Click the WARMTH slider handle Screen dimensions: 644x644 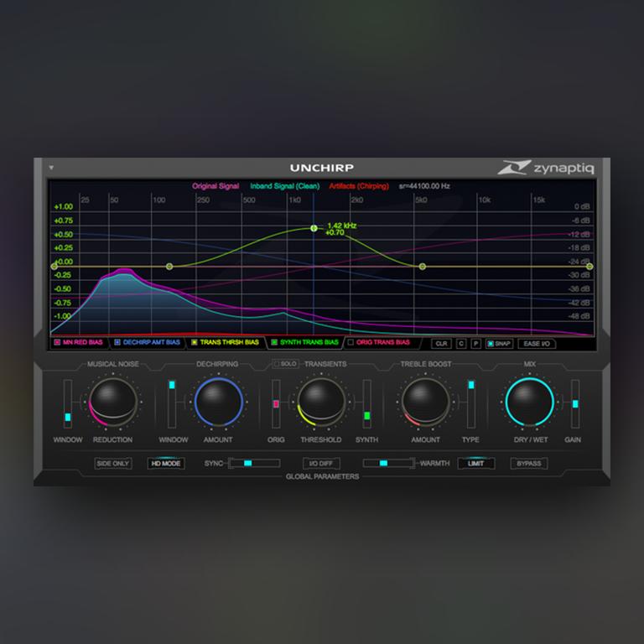(383, 463)
